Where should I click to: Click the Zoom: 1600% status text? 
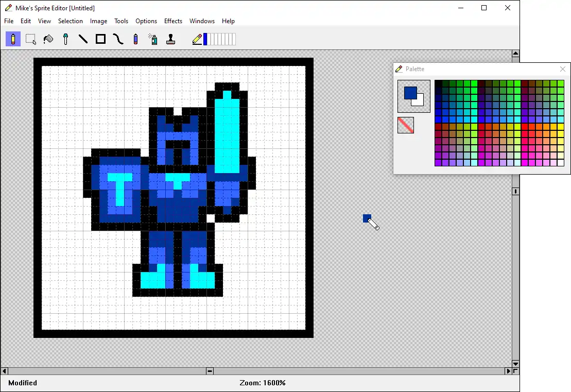[263, 383]
